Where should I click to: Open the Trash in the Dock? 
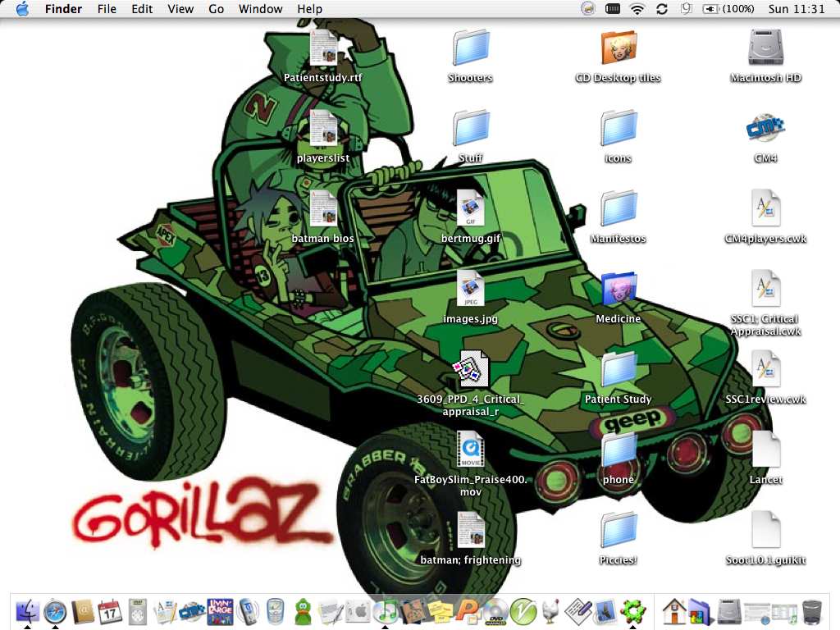[x=811, y=611]
